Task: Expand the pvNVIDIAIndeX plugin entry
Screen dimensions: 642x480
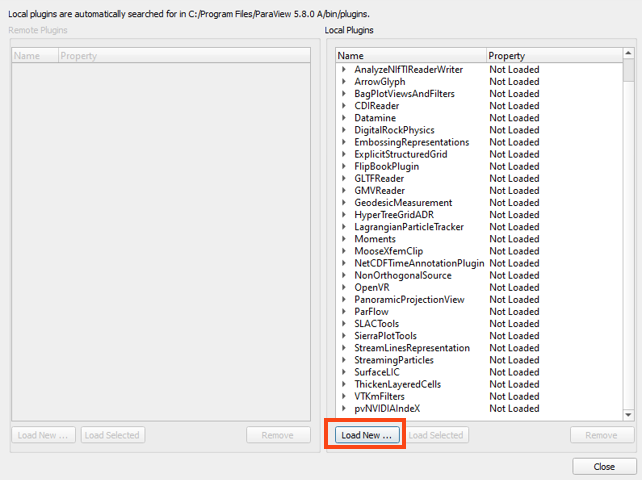Action: [344, 408]
